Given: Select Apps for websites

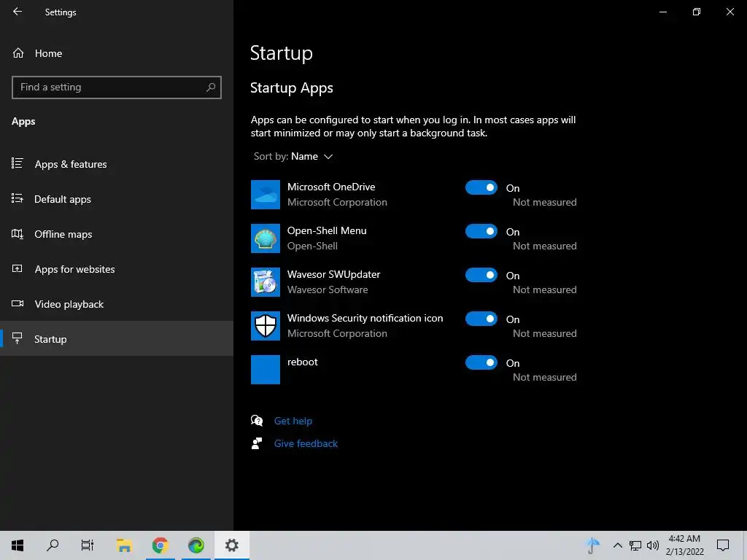Looking at the screenshot, I should pos(117,269).
